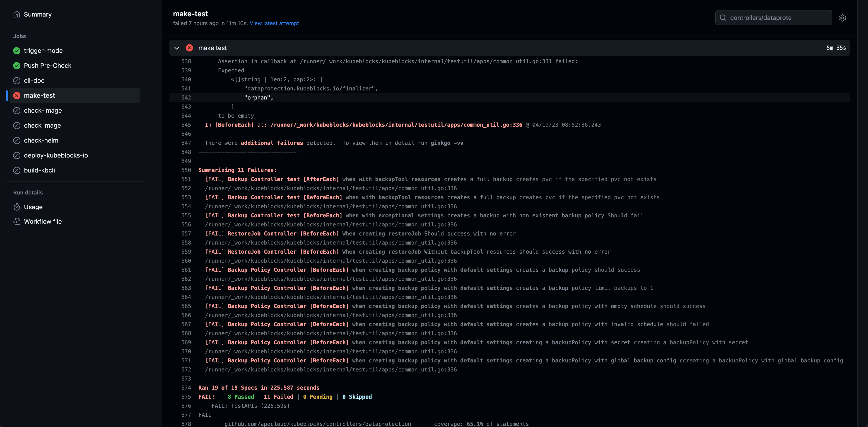Click the red X icon on make test step
The width and height of the screenshot is (868, 427).
(x=189, y=48)
